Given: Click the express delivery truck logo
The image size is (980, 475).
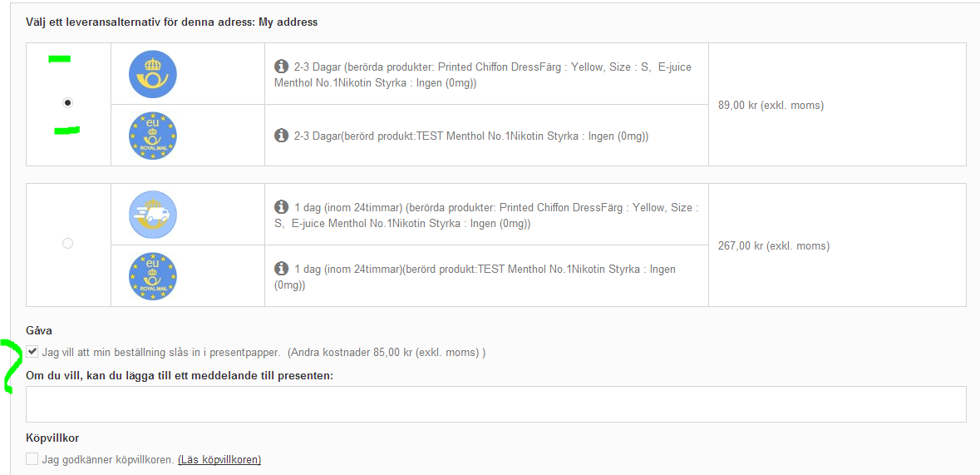Looking at the screenshot, I should [x=153, y=215].
